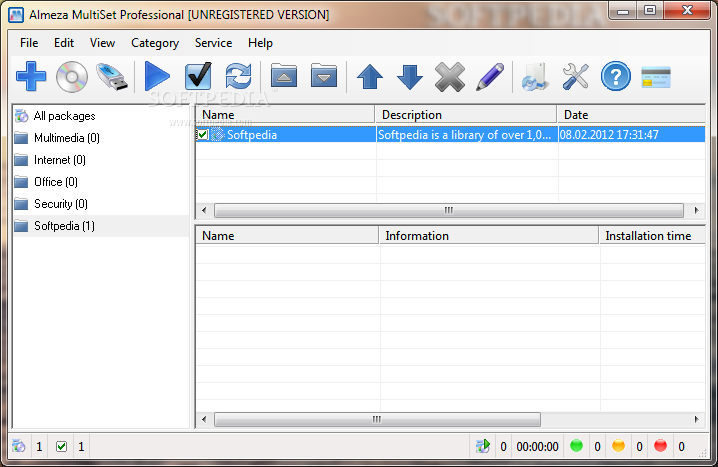Viewport: 718px width, 467px height.
Task: Click the red status indicator circle
Action: pos(660,445)
